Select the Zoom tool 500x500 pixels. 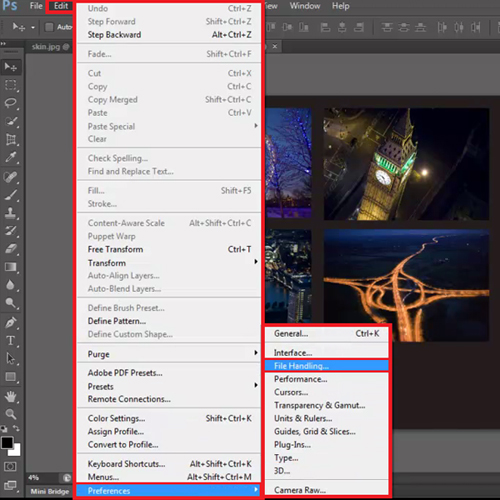point(11,414)
